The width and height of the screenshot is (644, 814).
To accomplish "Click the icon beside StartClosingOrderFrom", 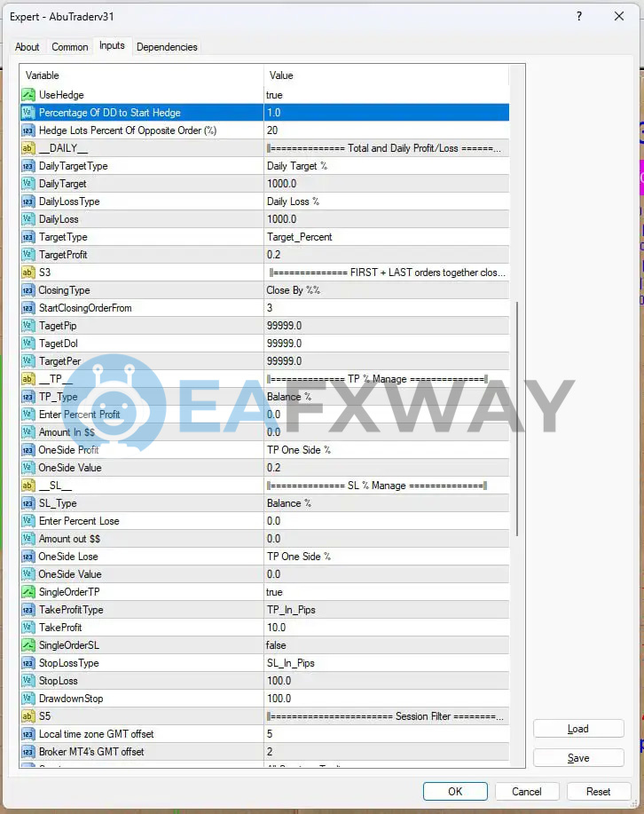I will pyautogui.click(x=28, y=308).
